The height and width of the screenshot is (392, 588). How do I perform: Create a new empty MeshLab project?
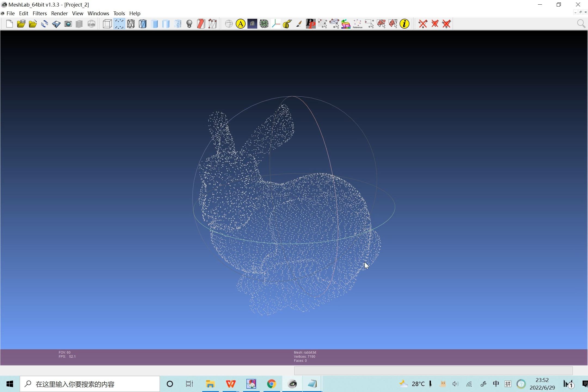9,24
